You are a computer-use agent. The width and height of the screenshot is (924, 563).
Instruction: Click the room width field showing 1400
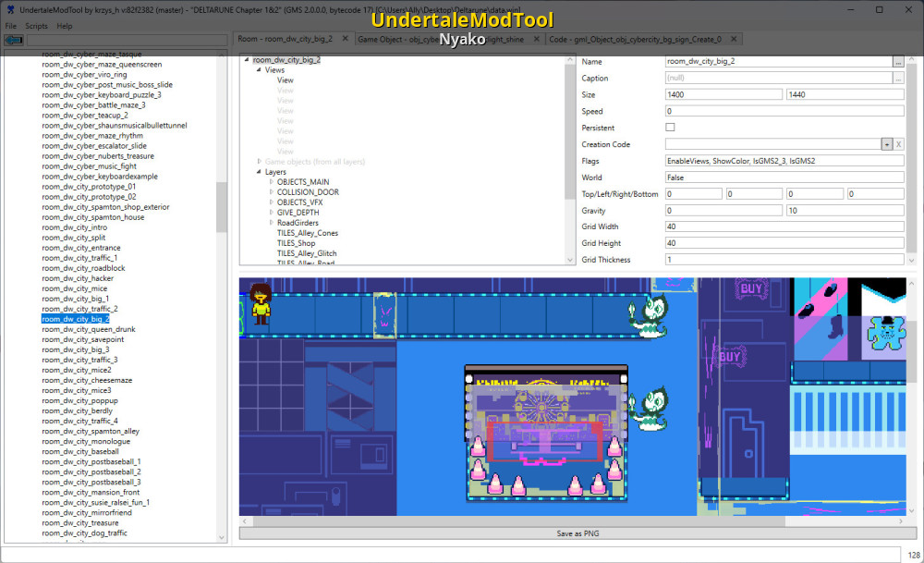coord(723,94)
